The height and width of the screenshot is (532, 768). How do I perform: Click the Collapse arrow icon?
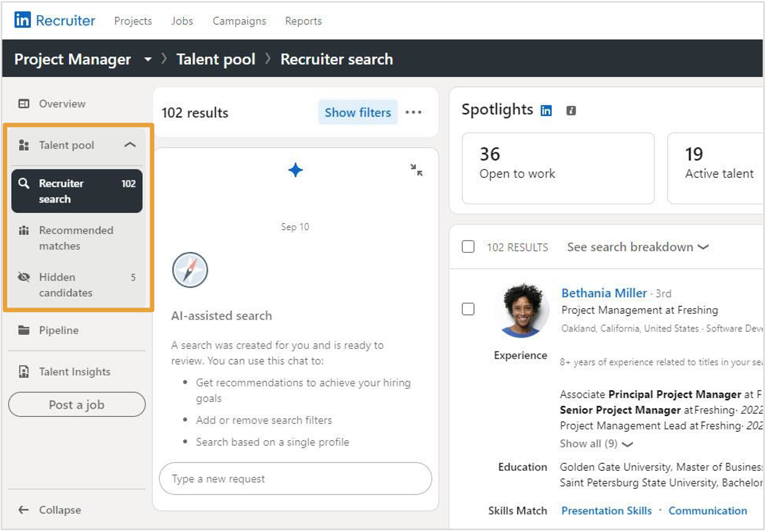point(23,510)
